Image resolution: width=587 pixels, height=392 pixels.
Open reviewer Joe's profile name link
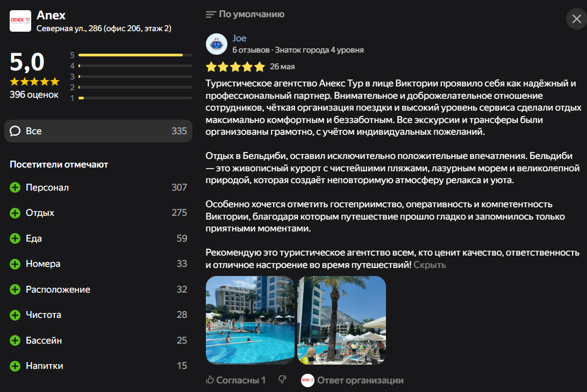pyautogui.click(x=239, y=38)
